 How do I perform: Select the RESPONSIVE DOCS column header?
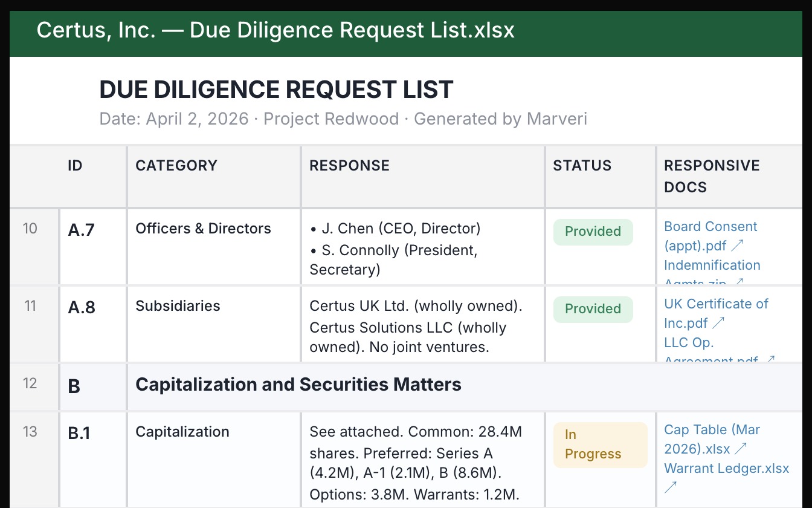coord(730,177)
